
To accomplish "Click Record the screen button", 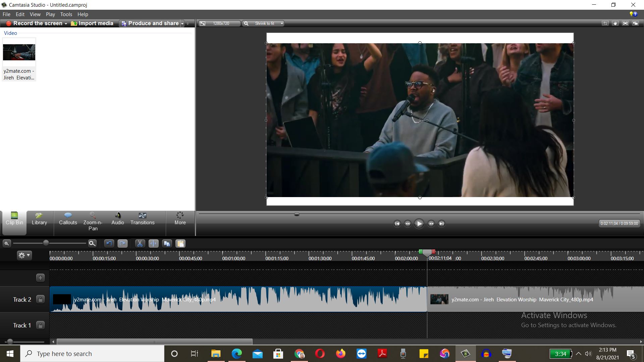I will click(x=34, y=23).
